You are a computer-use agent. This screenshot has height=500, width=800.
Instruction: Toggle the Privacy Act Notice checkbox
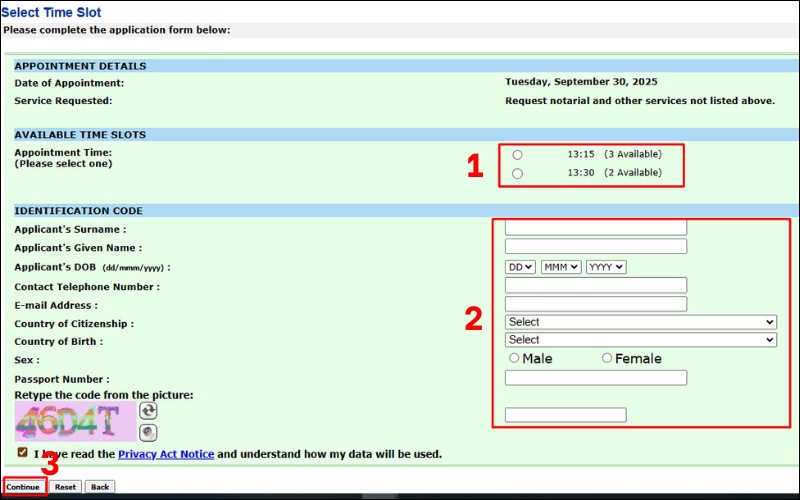click(23, 453)
